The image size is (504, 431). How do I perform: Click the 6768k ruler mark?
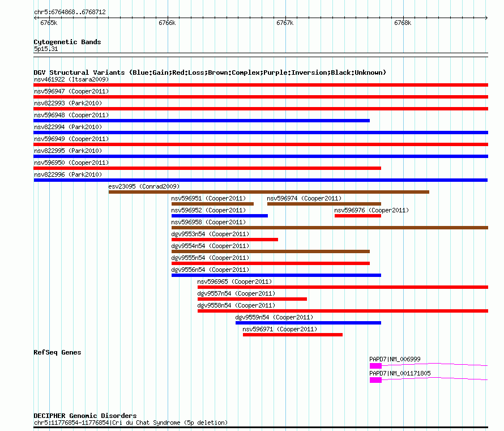[403, 23]
